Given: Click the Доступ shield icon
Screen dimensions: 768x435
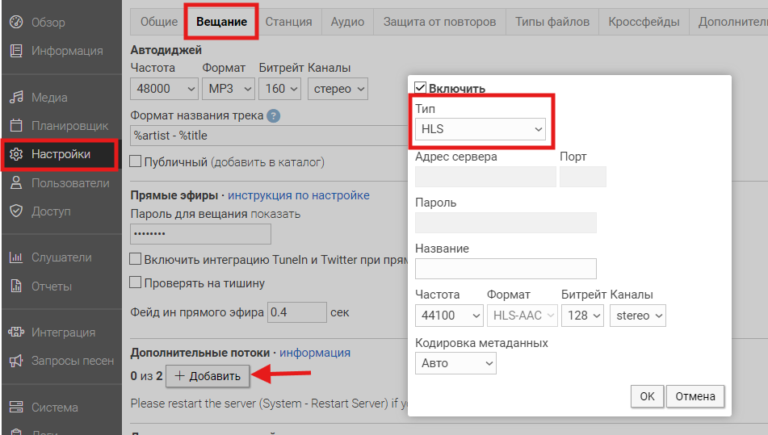Looking at the screenshot, I should pyautogui.click(x=16, y=211).
